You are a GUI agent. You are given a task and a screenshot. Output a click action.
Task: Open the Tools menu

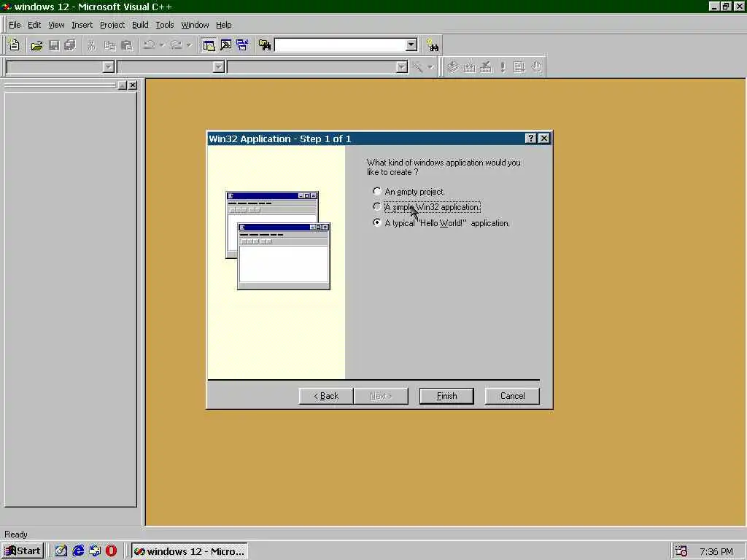pyautogui.click(x=164, y=25)
